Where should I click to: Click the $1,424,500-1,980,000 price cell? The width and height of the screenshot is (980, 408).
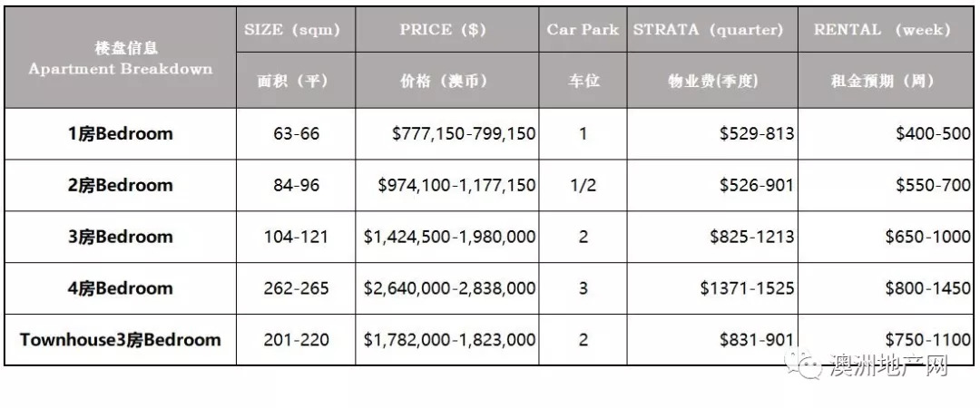point(450,238)
